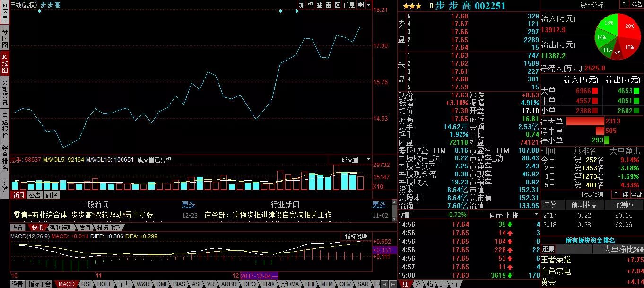Expand 更多 in left sidebar

click(x=5, y=187)
